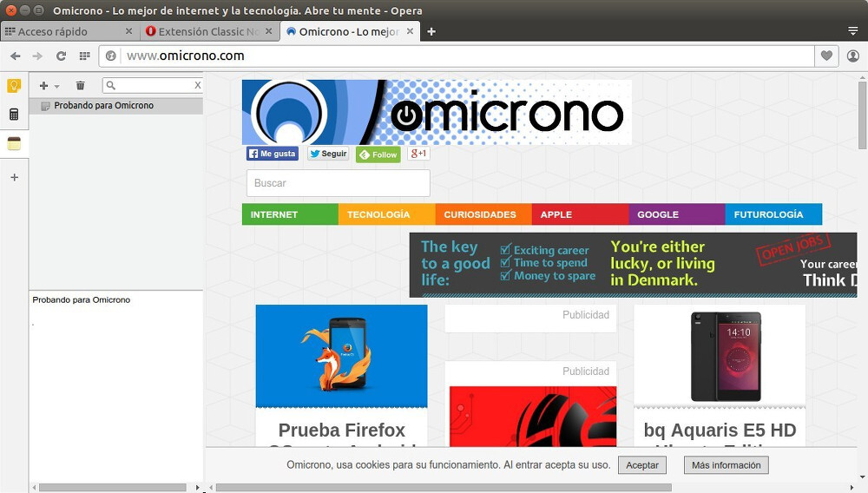Toggle the notes panel in sidebar
Viewport: 868px width, 493px height.
[14, 144]
